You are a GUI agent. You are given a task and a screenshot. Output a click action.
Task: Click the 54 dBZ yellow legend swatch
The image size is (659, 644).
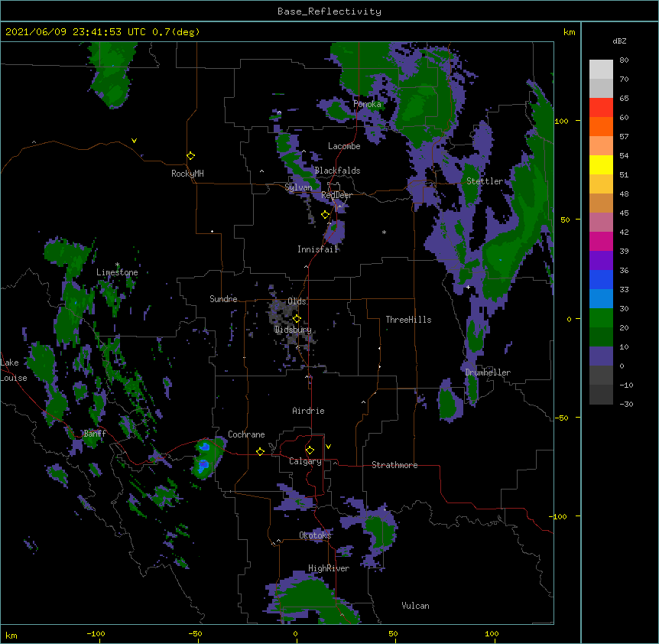click(601, 164)
